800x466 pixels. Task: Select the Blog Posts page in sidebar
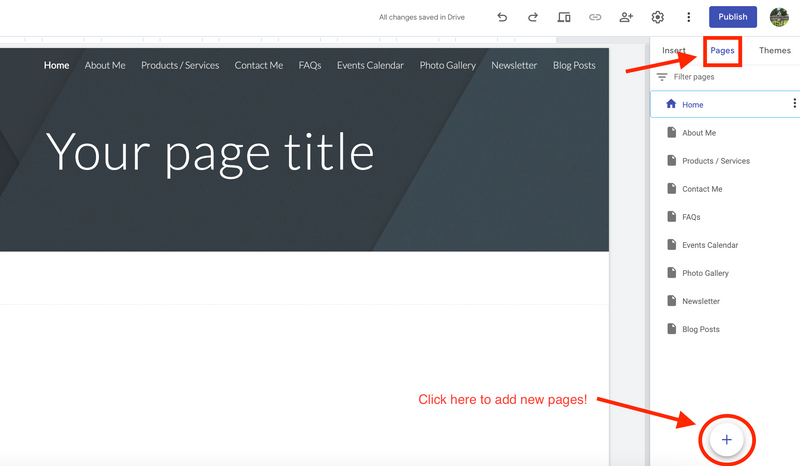[701, 329]
